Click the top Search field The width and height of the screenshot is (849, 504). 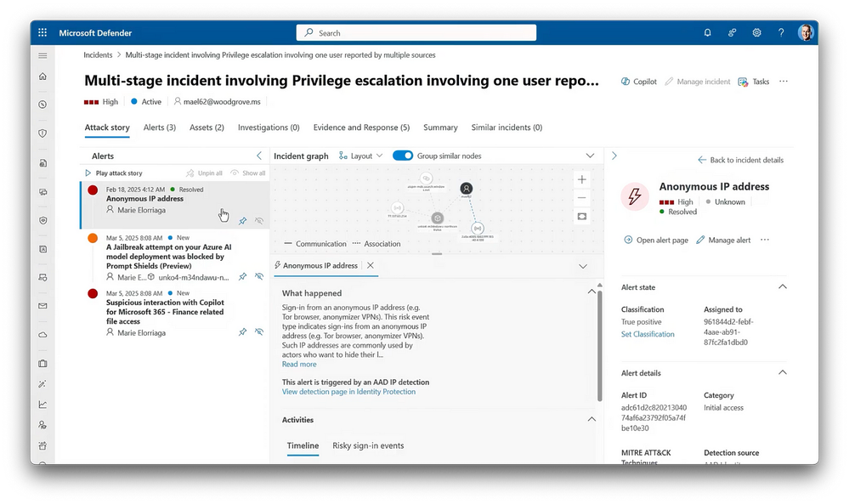pyautogui.click(x=416, y=32)
